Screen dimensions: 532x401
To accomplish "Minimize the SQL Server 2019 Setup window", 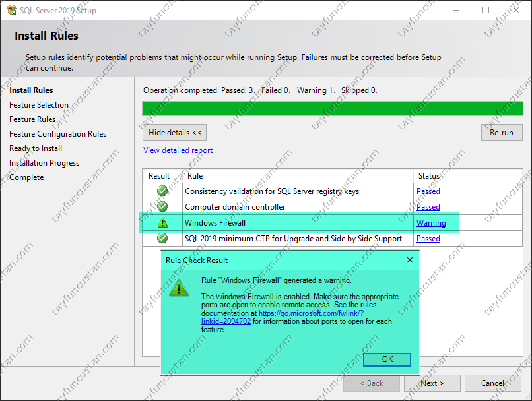I will pos(456,10).
